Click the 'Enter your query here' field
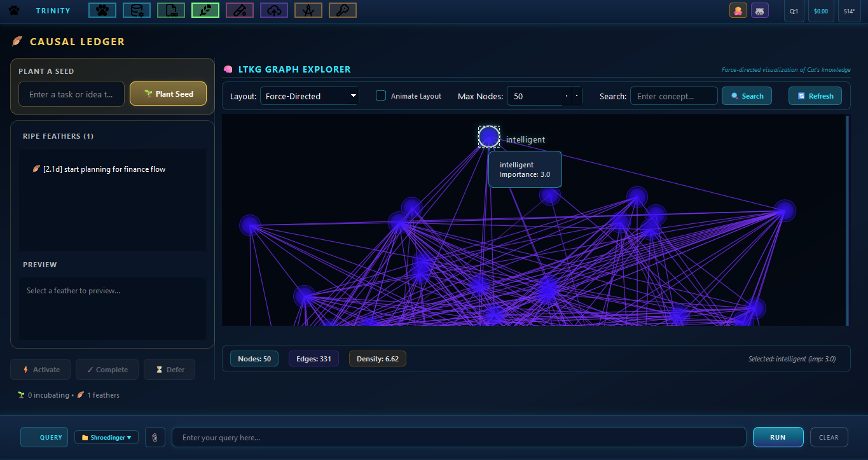Viewport: 868px width, 460px height. click(458, 437)
